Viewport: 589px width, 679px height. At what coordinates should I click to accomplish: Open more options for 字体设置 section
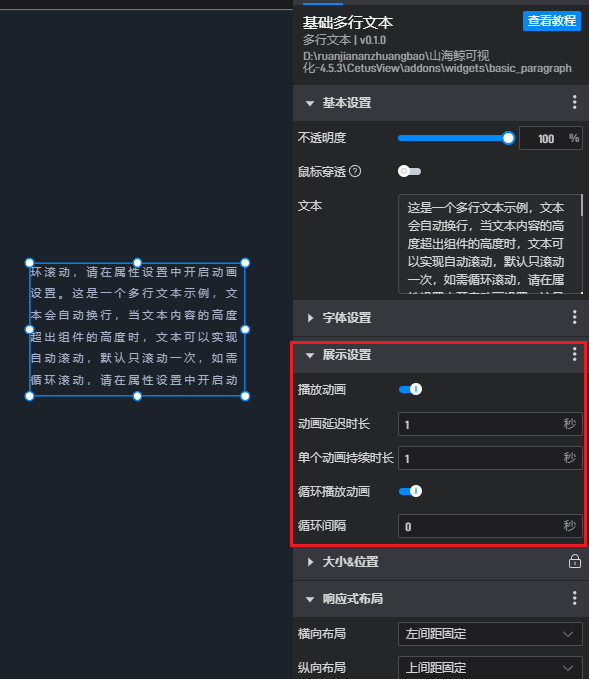point(574,317)
